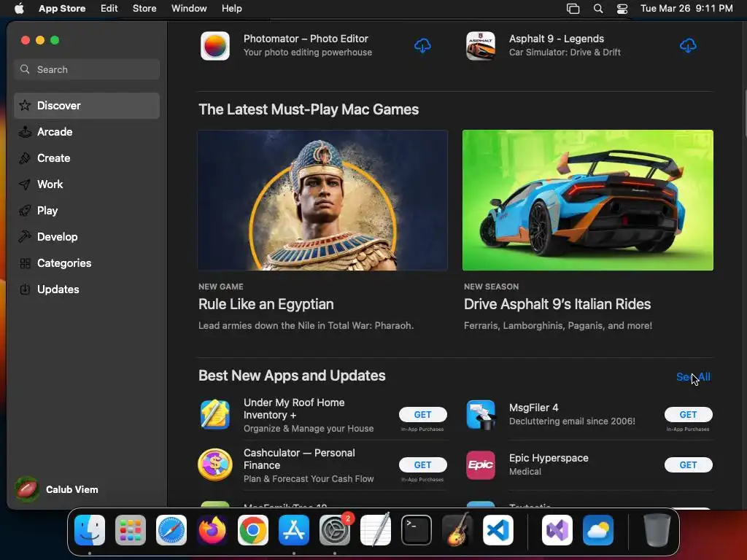Open the Rule Like an Egyptian artwork

point(322,200)
